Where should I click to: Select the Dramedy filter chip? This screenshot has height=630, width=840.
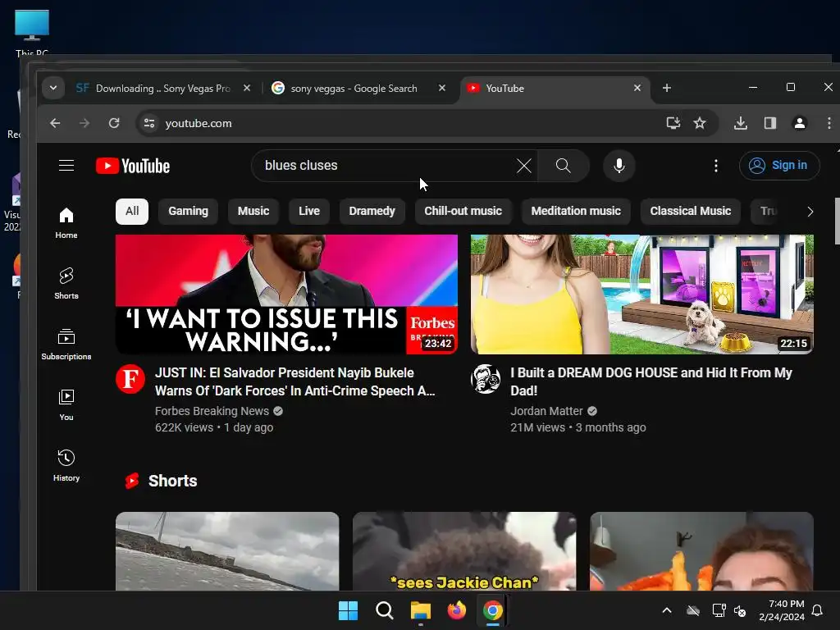tap(372, 211)
